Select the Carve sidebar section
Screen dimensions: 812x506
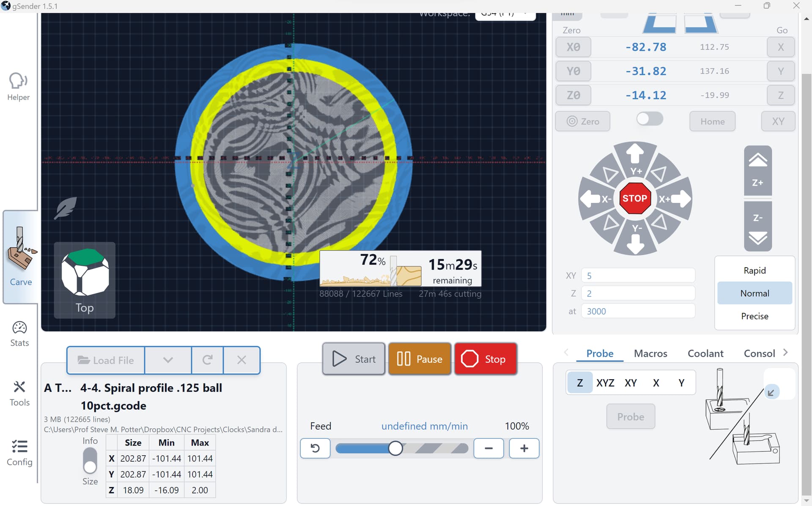point(20,257)
